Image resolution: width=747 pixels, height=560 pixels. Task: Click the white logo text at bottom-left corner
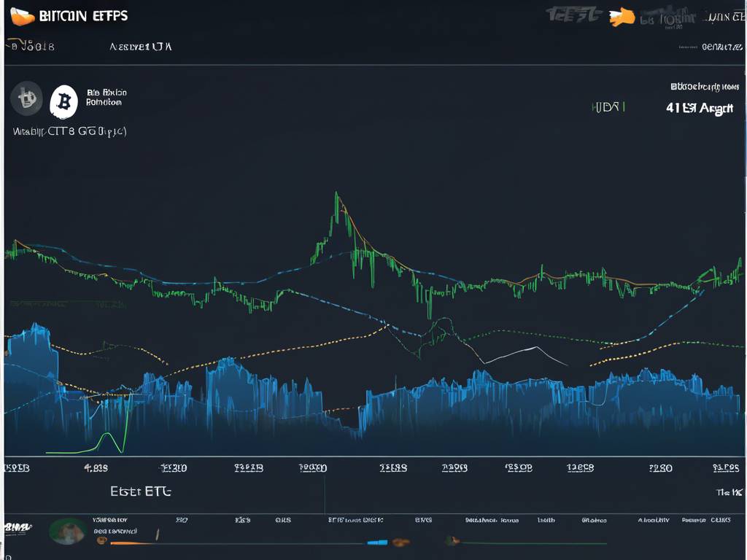18,527
